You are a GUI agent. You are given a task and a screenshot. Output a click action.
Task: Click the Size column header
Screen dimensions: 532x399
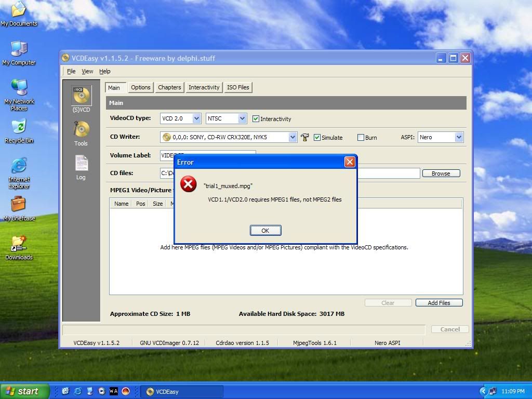pos(157,204)
